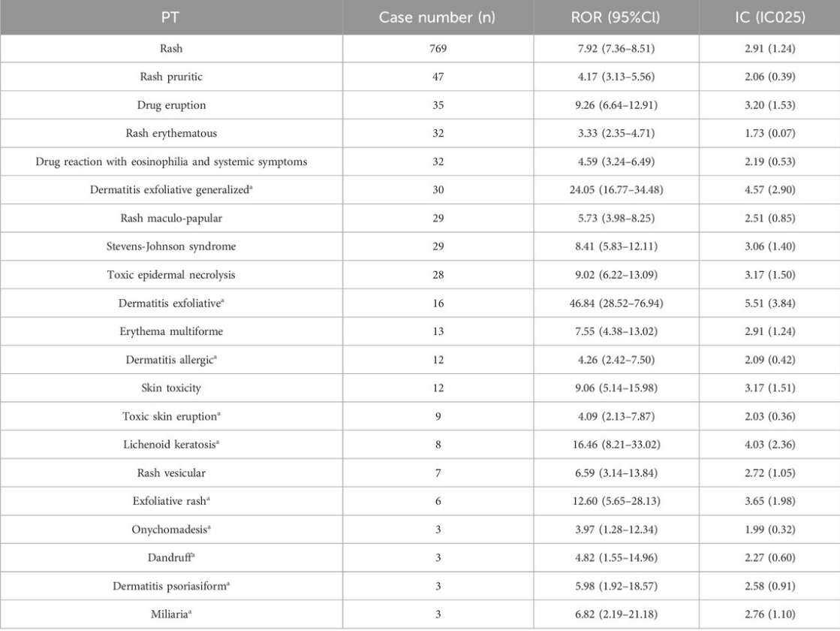Select the Toxic epidermal necrolysis cell
This screenshot has width=840, height=631.
[x=171, y=275]
